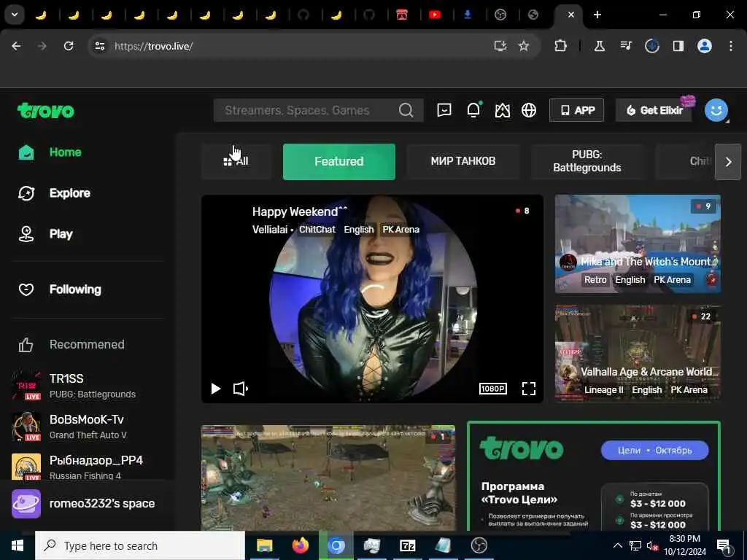Viewport: 747px width, 560px height.
Task: Open media controls icon in toolbar
Action: coord(626,46)
